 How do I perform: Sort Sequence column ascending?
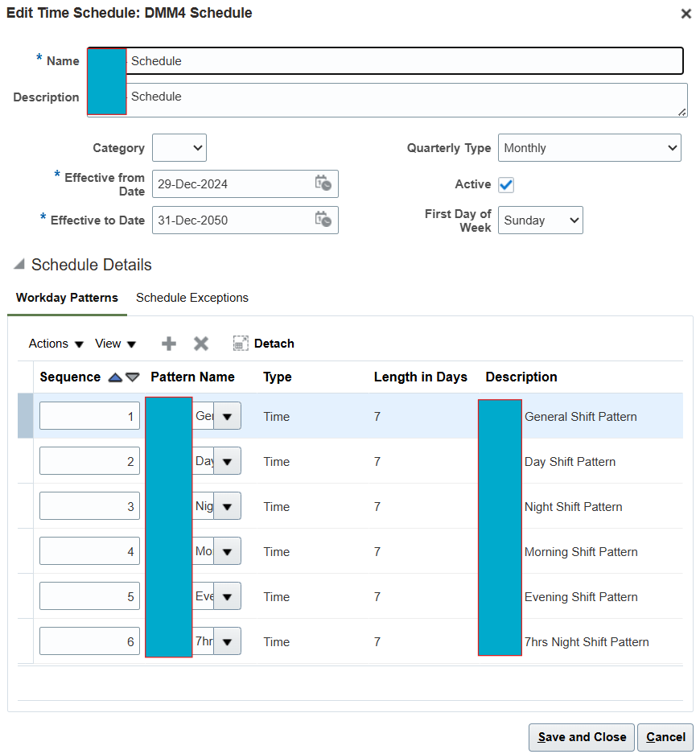pos(115,377)
